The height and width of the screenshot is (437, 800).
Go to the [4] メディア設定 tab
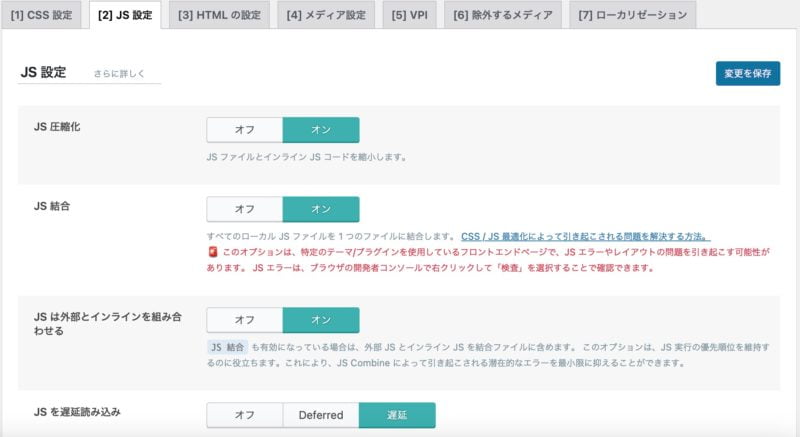click(325, 16)
